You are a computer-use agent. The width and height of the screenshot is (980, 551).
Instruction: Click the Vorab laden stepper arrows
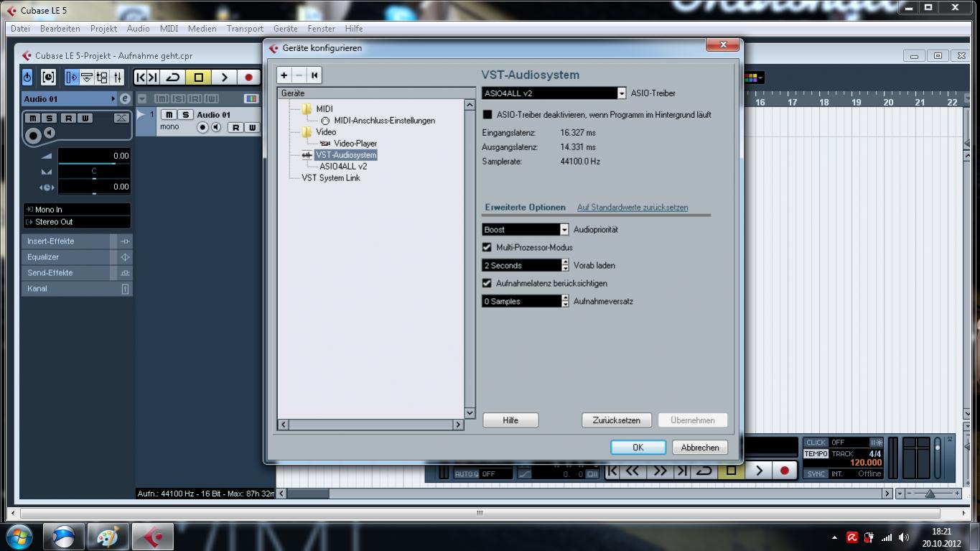[565, 265]
